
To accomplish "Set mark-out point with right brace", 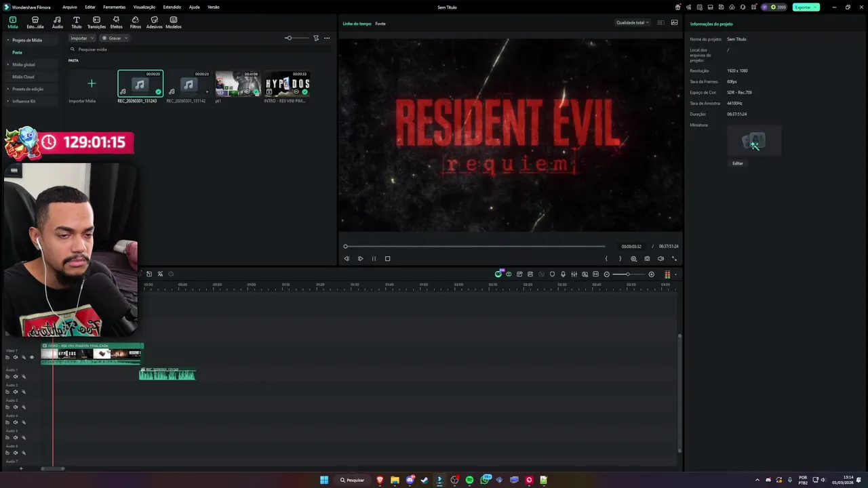I will [620, 258].
